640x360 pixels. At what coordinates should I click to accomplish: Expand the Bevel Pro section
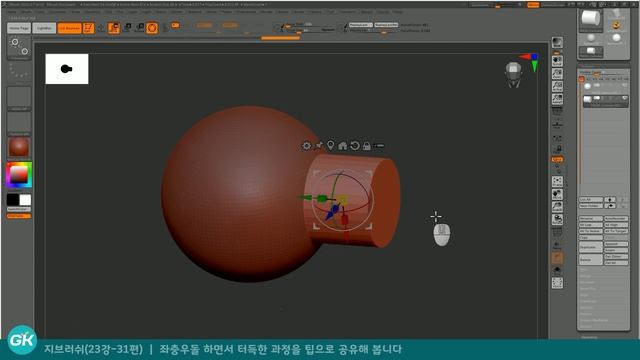(588, 289)
